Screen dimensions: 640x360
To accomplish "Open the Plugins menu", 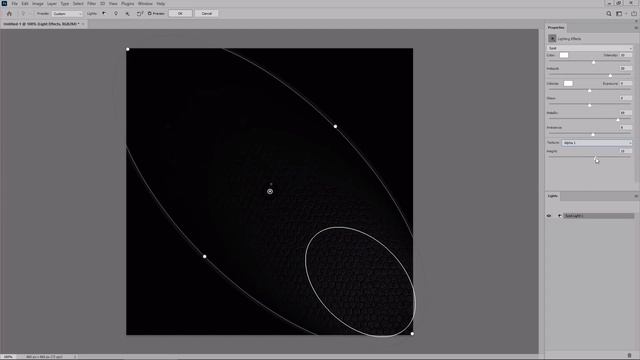I will click(x=128, y=4).
